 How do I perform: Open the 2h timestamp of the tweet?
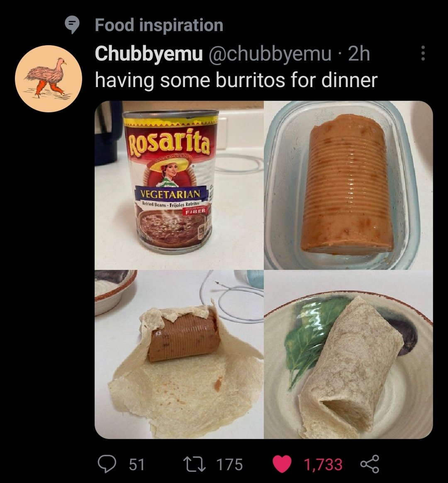(359, 54)
